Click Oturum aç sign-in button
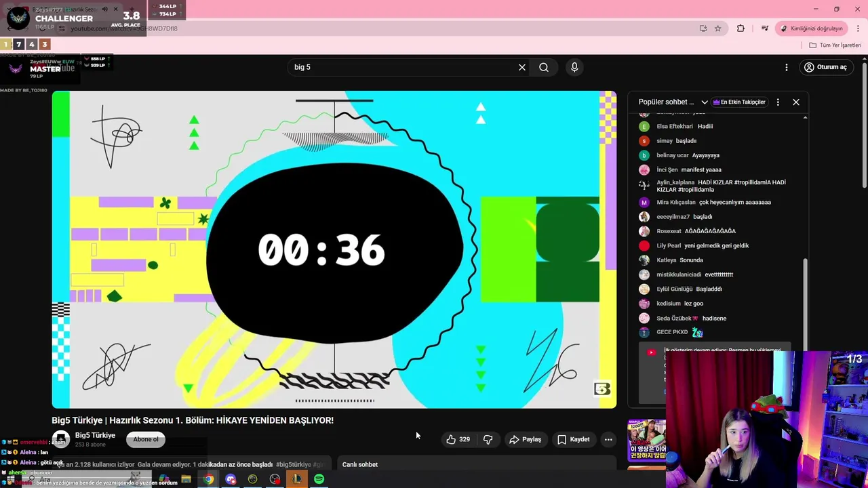 tap(825, 67)
